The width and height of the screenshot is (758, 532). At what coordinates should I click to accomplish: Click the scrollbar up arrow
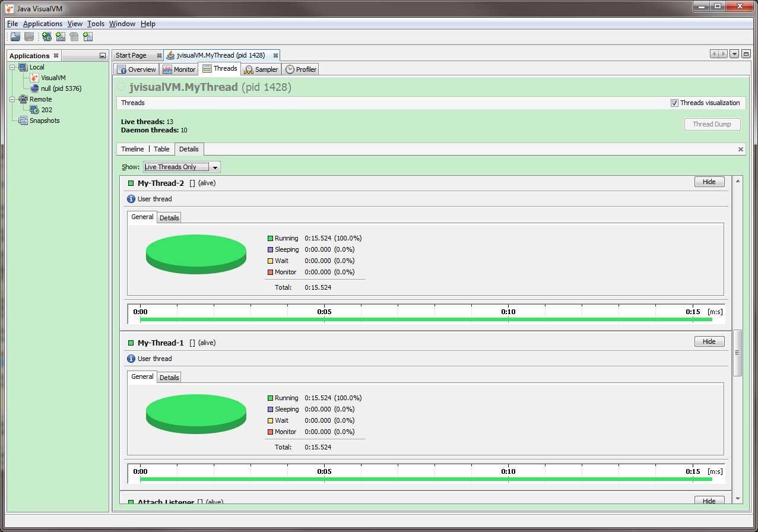pyautogui.click(x=738, y=180)
